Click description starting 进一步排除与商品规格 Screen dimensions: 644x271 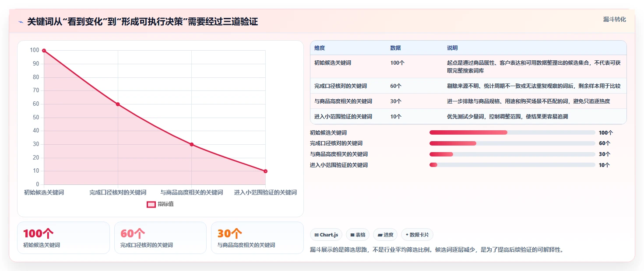coord(528,101)
